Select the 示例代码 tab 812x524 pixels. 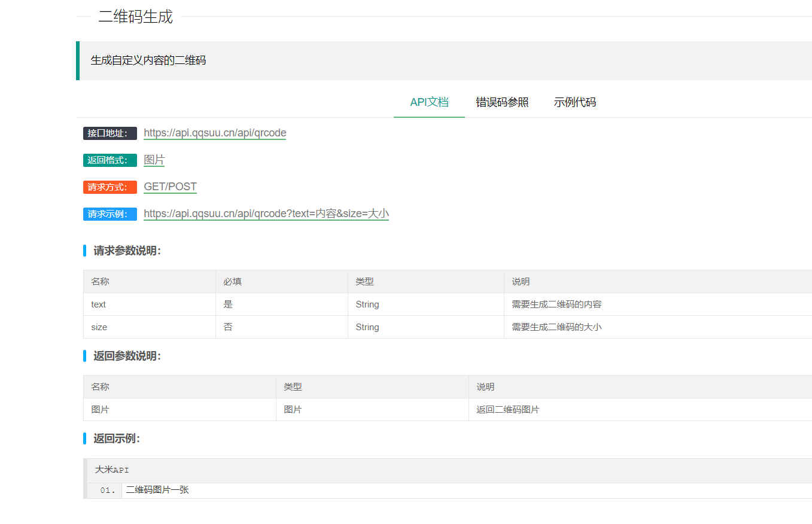pyautogui.click(x=574, y=102)
